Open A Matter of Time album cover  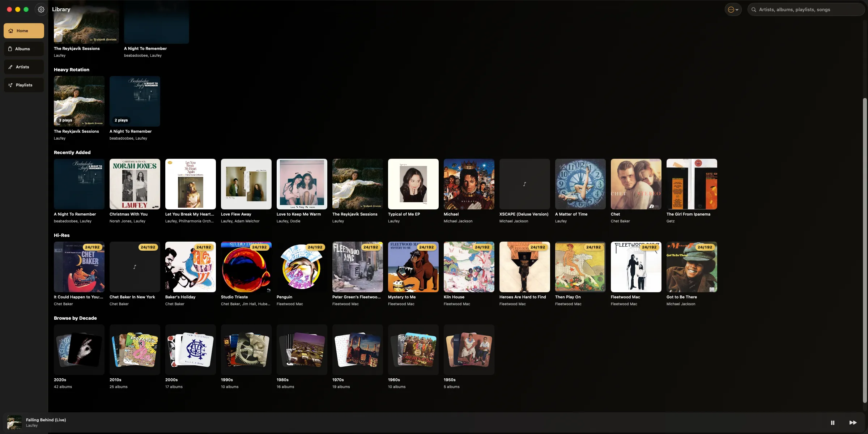click(x=580, y=184)
